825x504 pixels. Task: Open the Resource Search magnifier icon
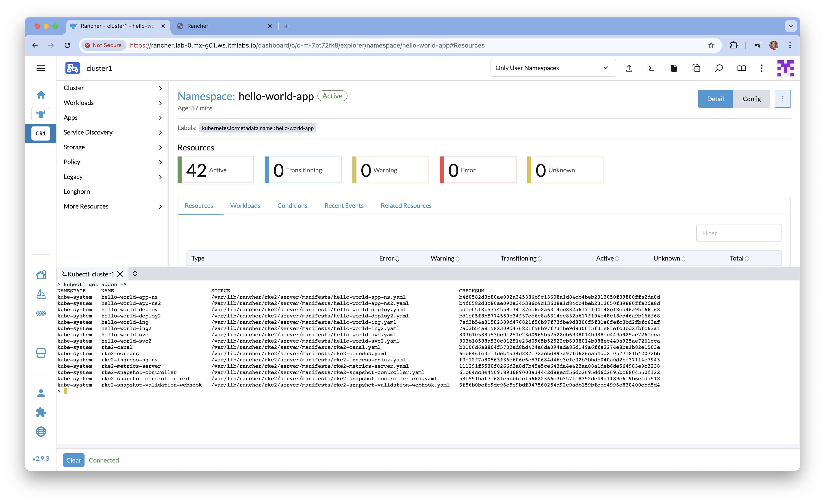pos(719,68)
